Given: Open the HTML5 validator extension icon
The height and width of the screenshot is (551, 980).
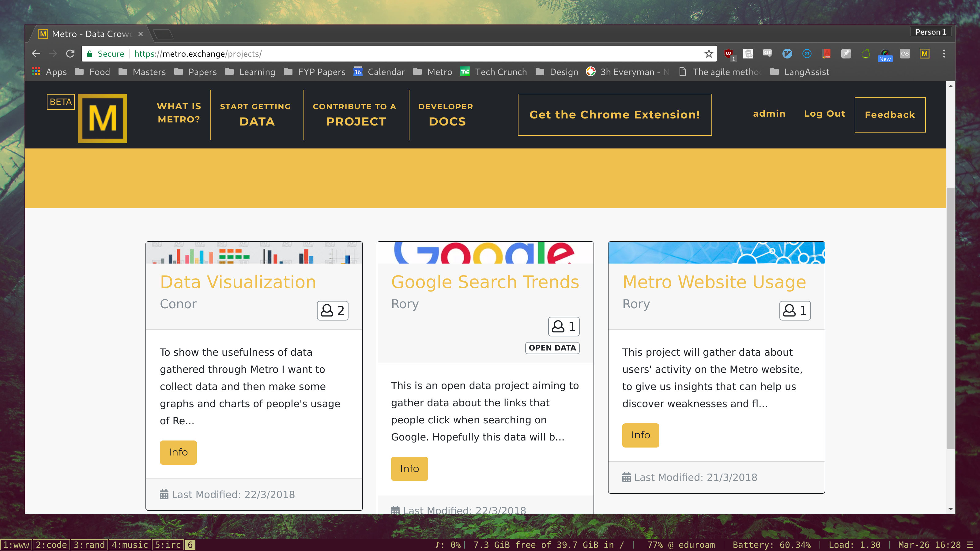Looking at the screenshot, I should point(748,54).
